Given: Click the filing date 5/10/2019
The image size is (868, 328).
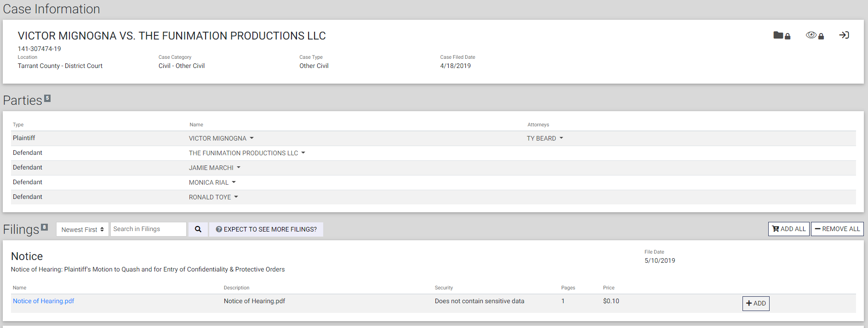Looking at the screenshot, I should point(660,260).
